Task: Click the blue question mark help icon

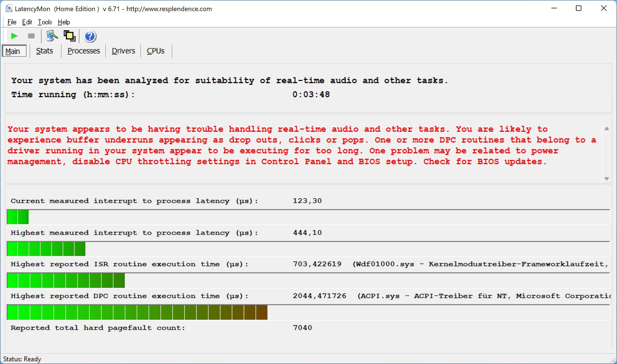Action: tap(90, 36)
